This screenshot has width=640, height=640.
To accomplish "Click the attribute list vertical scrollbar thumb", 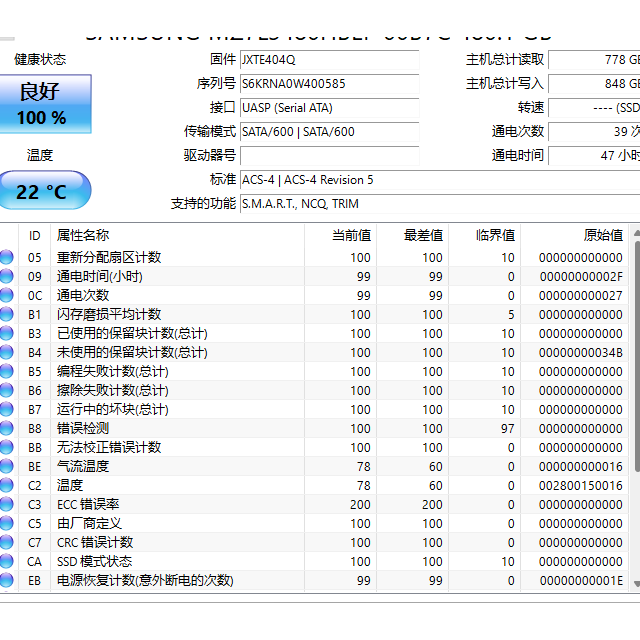I will tap(637, 358).
